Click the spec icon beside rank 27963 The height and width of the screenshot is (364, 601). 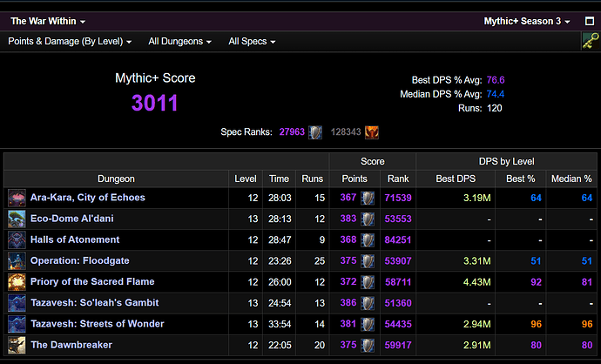click(315, 132)
